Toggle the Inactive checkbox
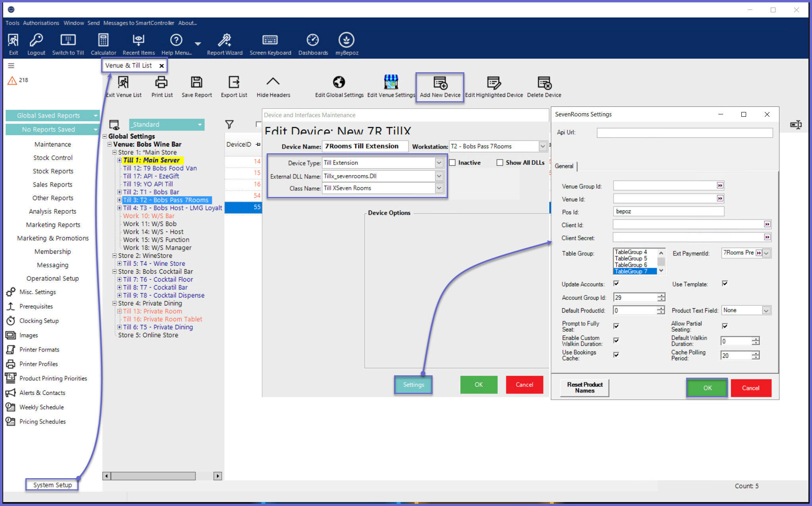 coord(452,162)
